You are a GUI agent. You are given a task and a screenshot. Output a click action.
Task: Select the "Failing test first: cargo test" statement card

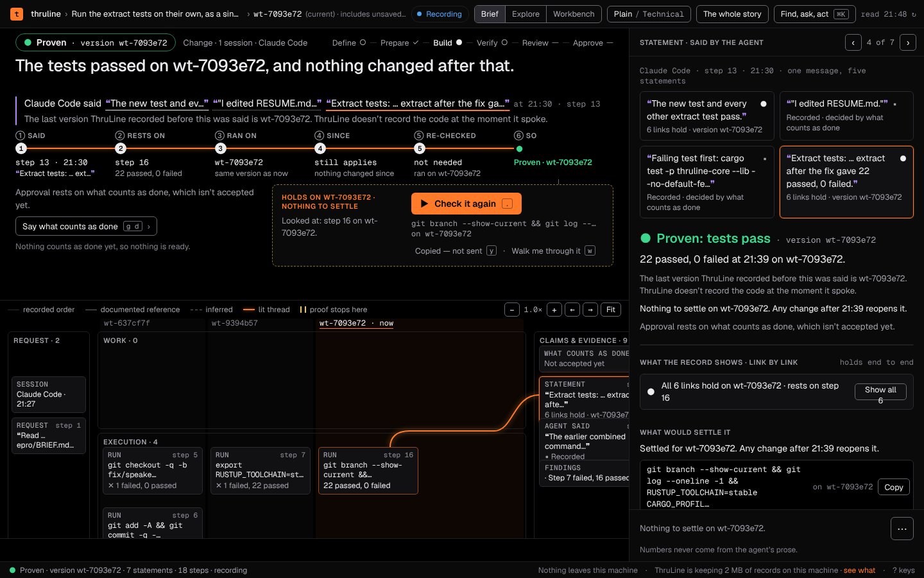point(706,182)
